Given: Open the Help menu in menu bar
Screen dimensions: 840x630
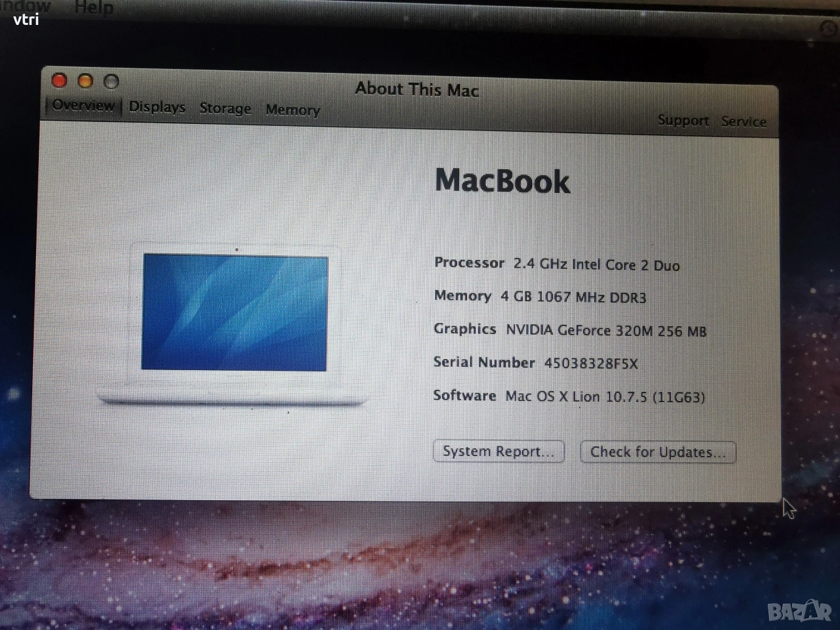Looking at the screenshot, I should [x=94, y=8].
